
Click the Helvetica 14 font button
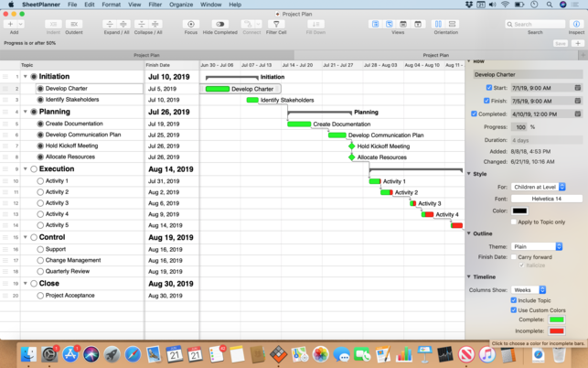click(546, 199)
